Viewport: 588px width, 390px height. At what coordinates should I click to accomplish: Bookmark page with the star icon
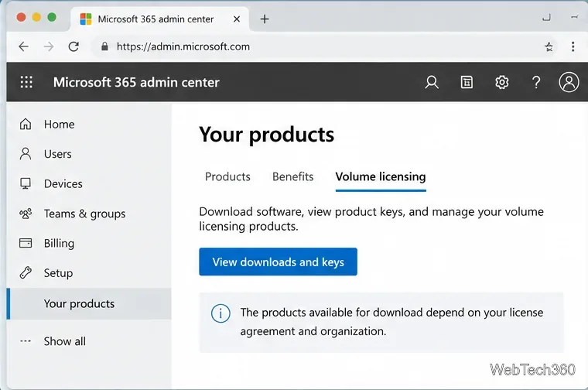[549, 46]
